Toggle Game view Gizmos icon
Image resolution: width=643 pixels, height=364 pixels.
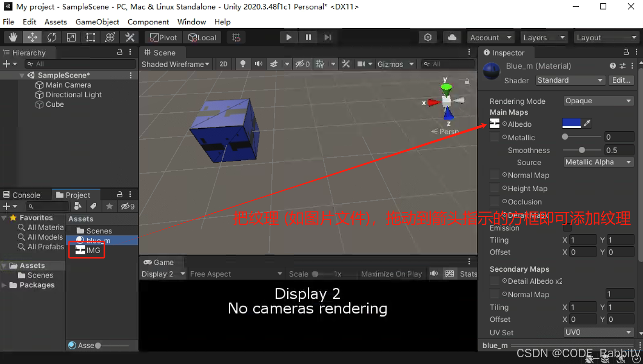pos(450,274)
